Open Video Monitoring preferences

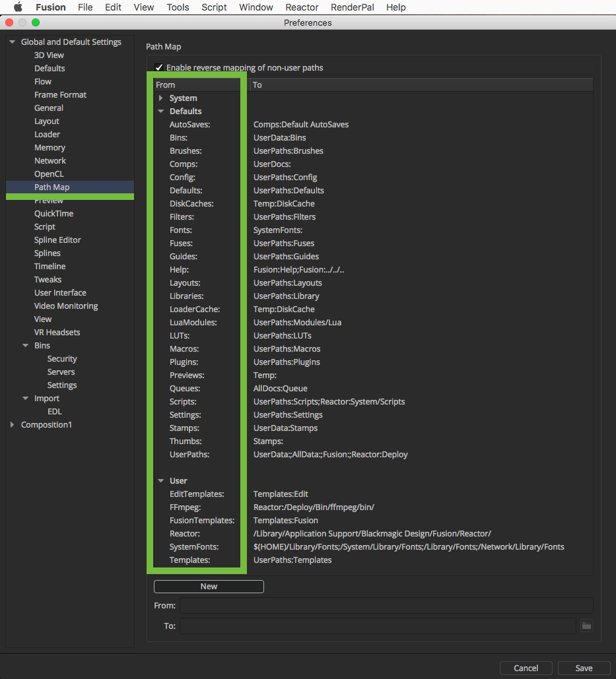(x=66, y=306)
